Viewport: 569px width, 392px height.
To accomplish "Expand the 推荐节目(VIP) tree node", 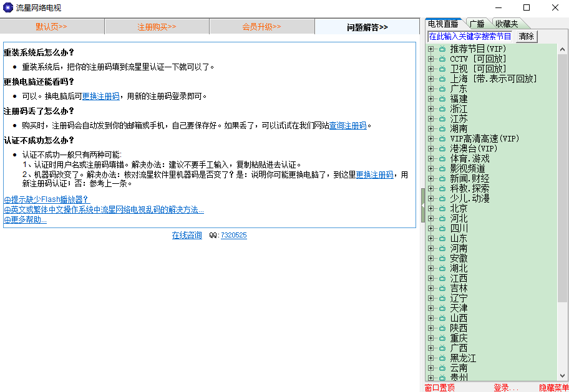I will pos(430,49).
